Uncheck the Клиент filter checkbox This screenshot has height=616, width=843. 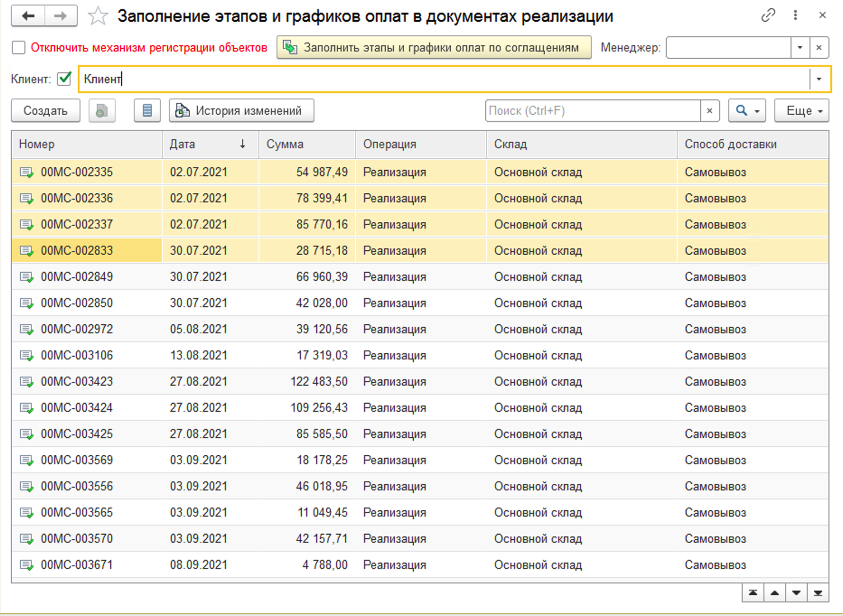point(65,79)
